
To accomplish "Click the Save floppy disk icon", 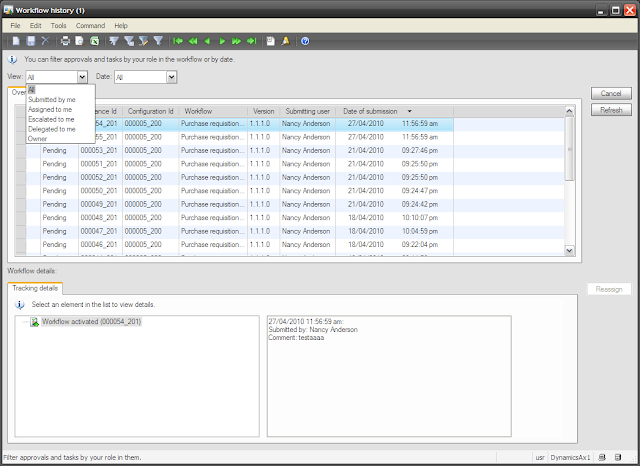I will pos(31,41).
